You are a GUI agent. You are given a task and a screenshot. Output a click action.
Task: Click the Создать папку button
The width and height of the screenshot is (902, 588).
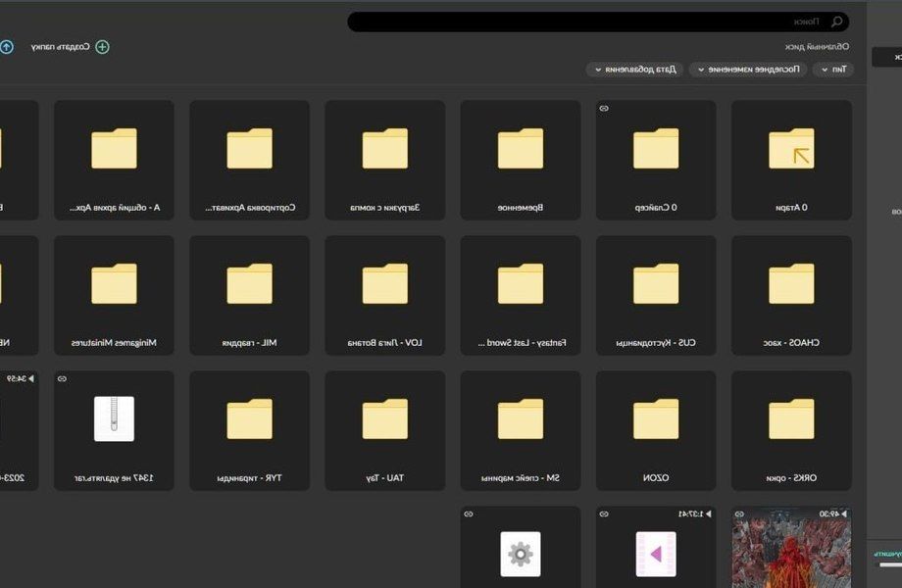tap(71, 47)
